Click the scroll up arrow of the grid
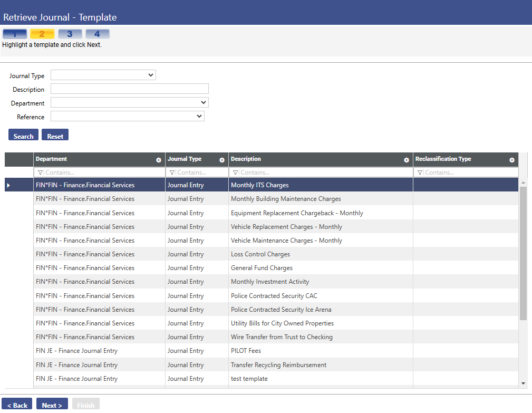 (523, 183)
